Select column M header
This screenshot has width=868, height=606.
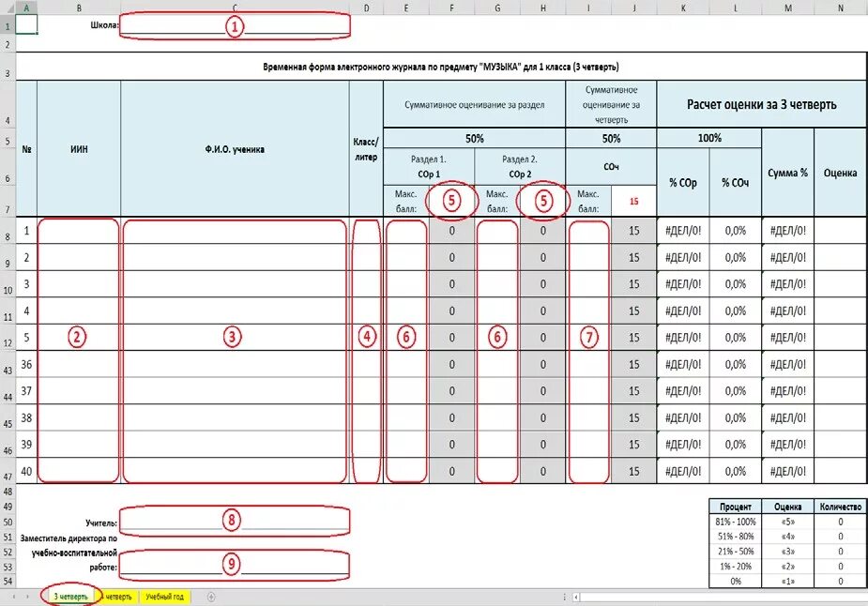787,8
